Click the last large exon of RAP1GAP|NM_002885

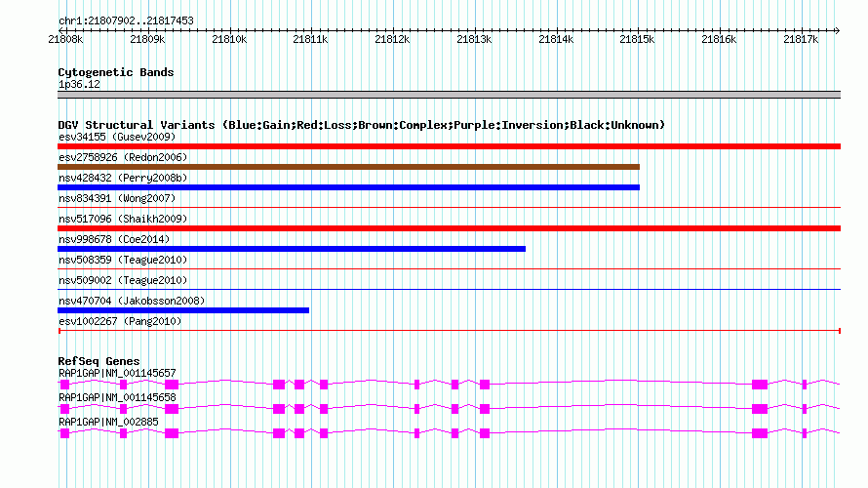(760, 433)
